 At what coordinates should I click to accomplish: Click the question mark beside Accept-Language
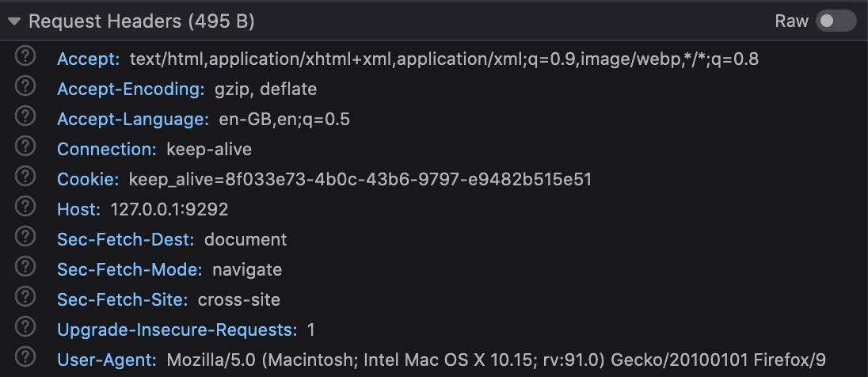click(x=26, y=117)
